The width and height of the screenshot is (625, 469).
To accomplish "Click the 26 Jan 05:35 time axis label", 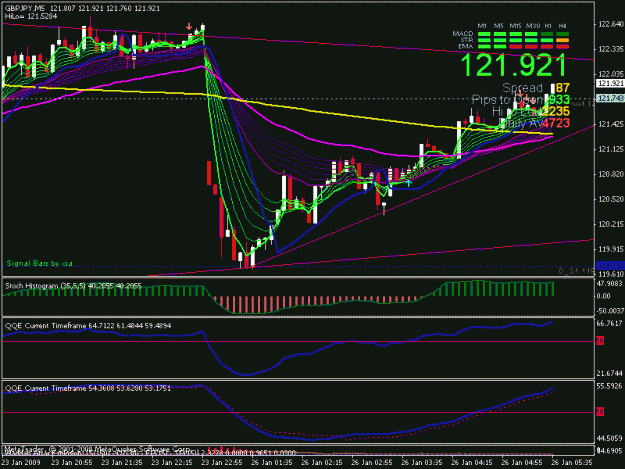I will tap(572, 463).
